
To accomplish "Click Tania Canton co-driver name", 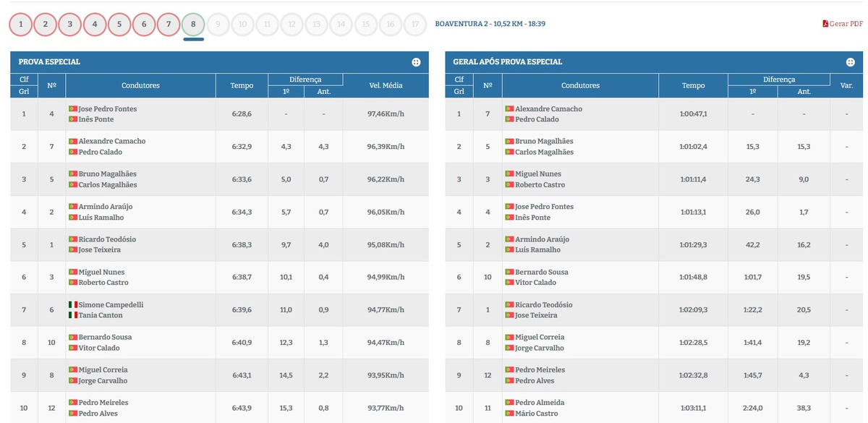I will click(x=101, y=315).
